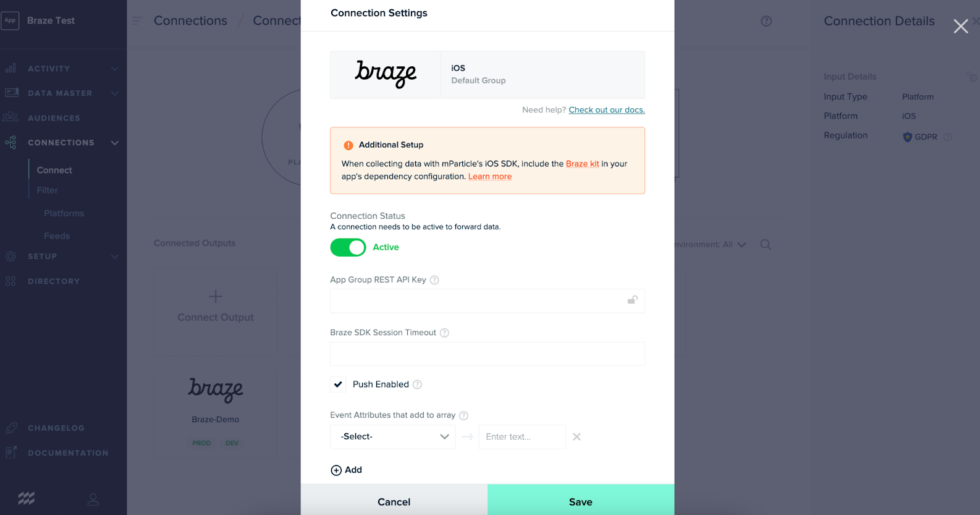The width and height of the screenshot is (980, 515).
Task: Click help icon beside Braze SDK Session Timeout
Action: [444, 333]
